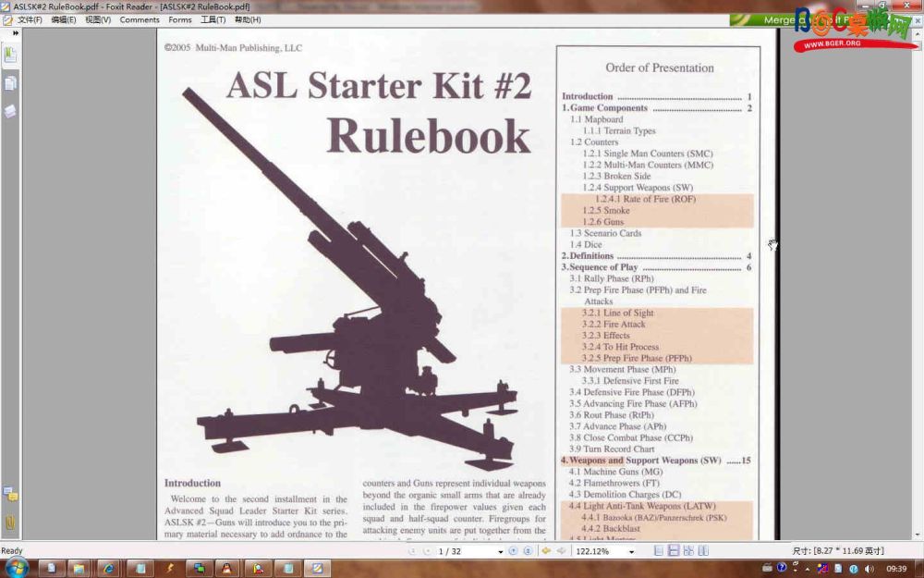Screen dimensions: 924x578
Task: Open the QQ penguin taskbar icon
Action: [226, 569]
